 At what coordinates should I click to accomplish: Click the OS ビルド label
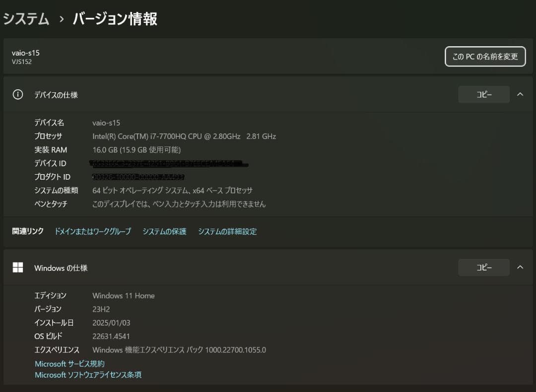pos(48,336)
